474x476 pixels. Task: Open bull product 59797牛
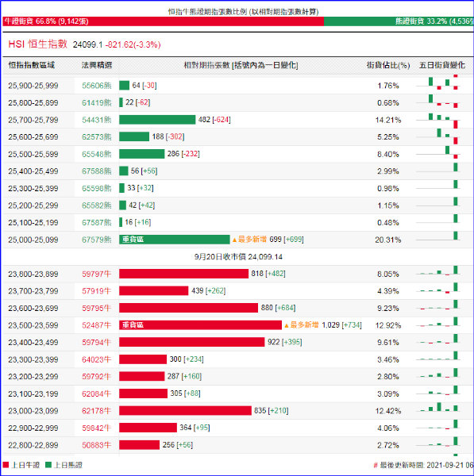pos(97,274)
